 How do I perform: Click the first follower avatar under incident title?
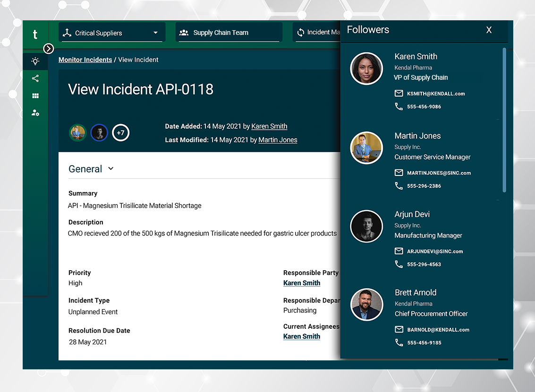(x=78, y=133)
